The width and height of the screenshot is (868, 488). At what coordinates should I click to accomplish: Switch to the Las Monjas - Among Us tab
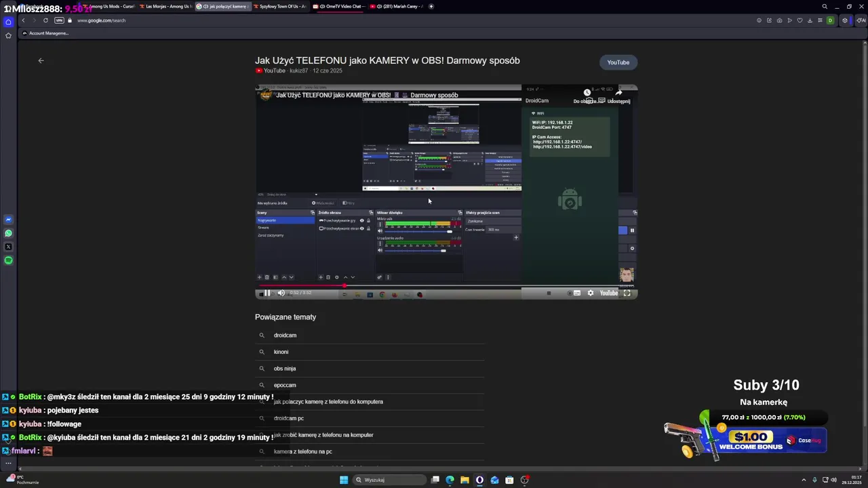click(165, 6)
